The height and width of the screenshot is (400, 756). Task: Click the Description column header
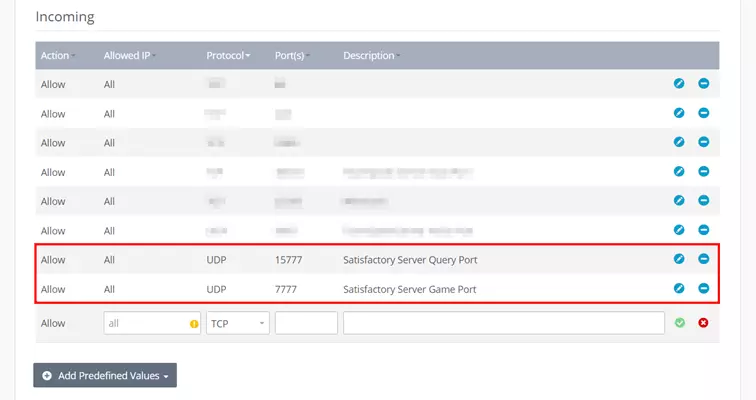coord(370,55)
